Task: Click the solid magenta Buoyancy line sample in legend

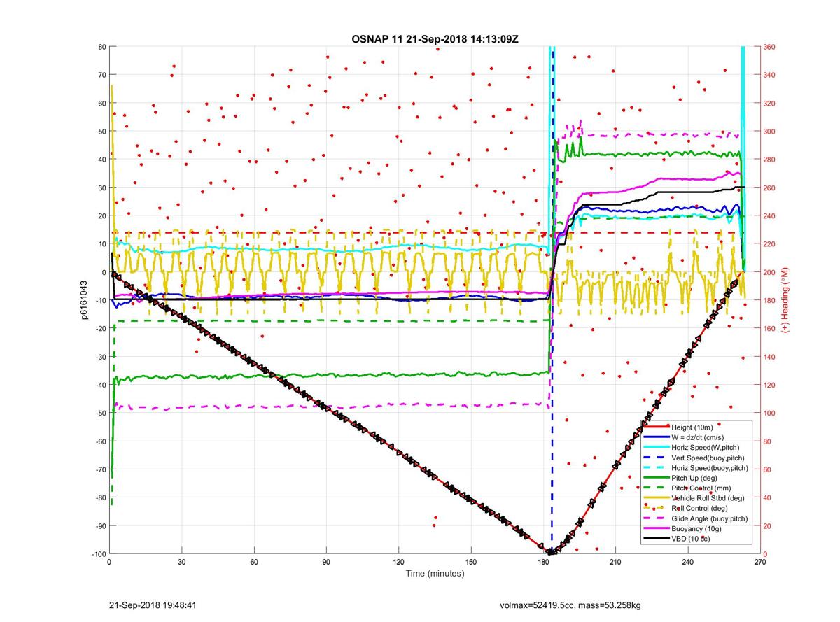Action: pyautogui.click(x=656, y=529)
